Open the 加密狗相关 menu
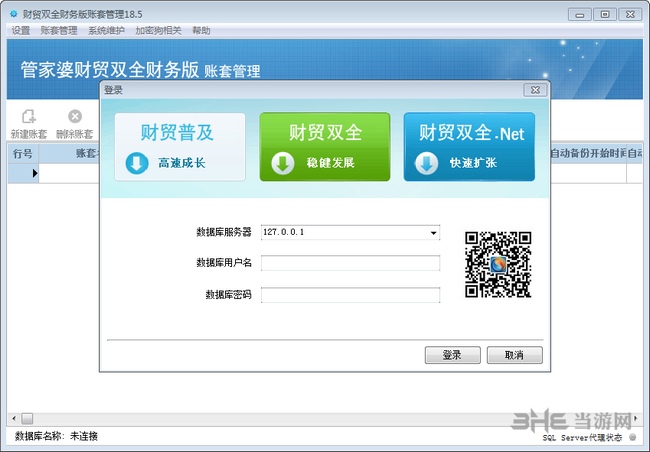This screenshot has width=650, height=452. (158, 31)
